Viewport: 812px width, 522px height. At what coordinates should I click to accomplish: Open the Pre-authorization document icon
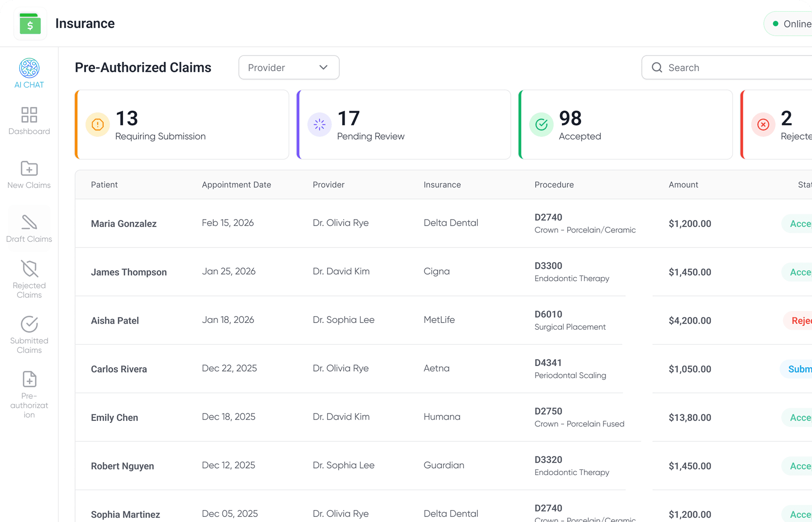click(x=29, y=380)
